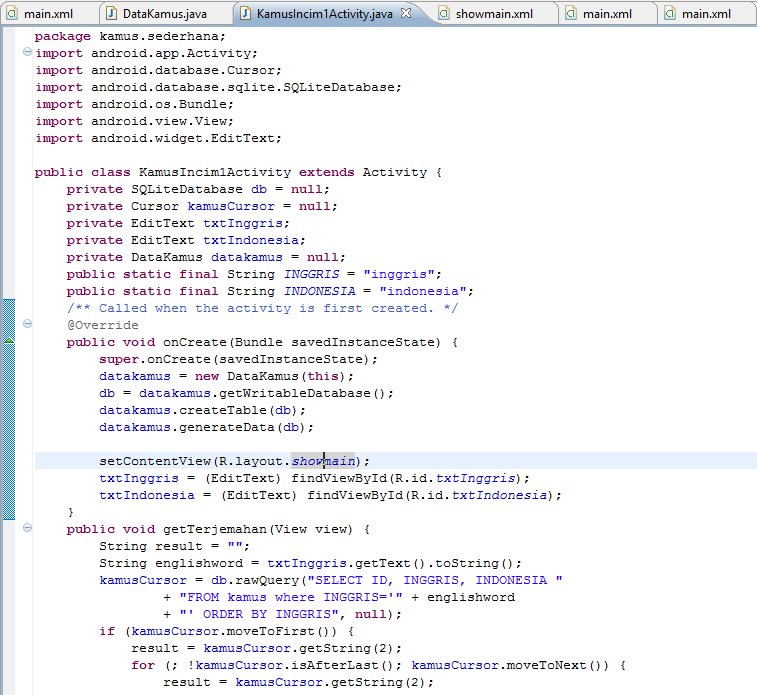Click 'private DataKamus datakamus = null;' line
The width and height of the screenshot is (757, 695).
206,257
